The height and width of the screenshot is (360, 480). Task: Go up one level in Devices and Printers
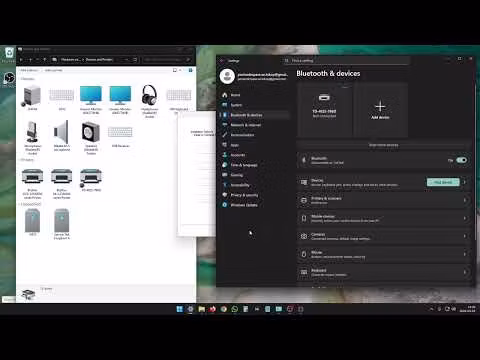45,60
